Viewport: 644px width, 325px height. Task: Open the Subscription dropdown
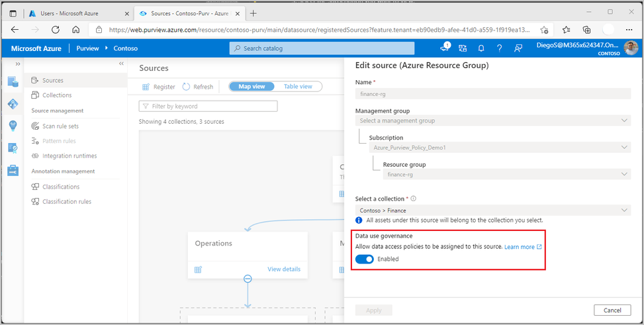(x=500, y=147)
